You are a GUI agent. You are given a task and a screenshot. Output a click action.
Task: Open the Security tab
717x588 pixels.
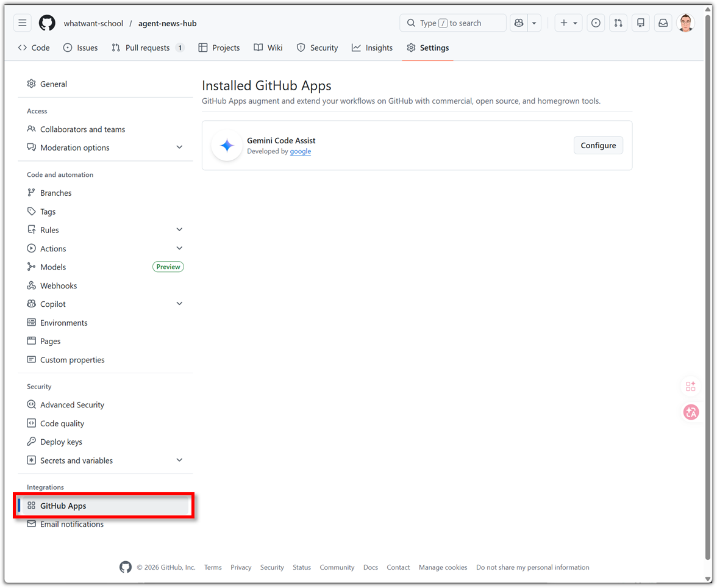pos(317,48)
